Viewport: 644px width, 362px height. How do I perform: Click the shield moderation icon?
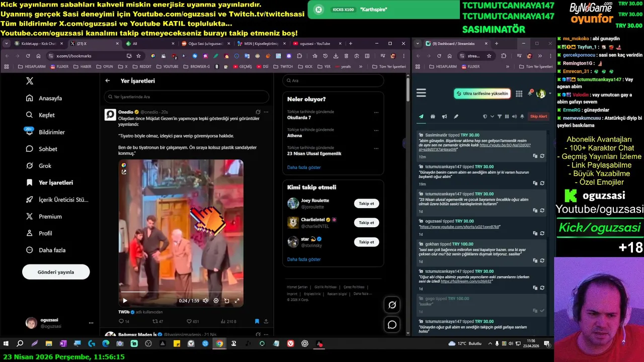(485, 117)
